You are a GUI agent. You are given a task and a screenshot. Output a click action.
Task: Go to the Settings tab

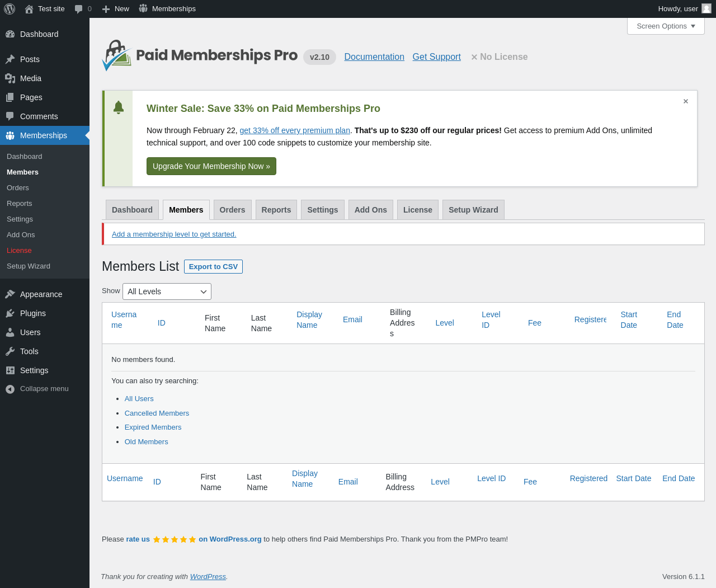point(323,210)
